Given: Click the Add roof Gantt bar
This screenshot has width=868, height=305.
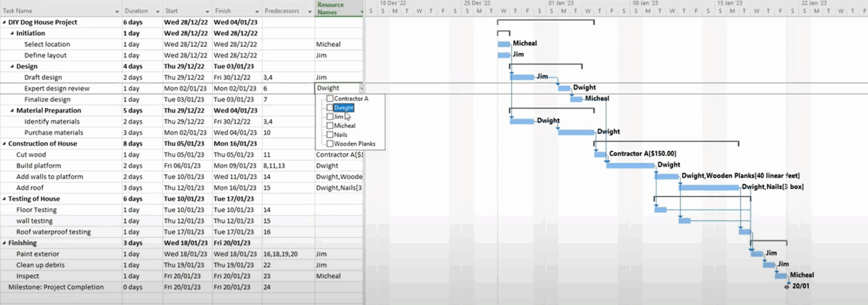Looking at the screenshot, I should 709,187.
